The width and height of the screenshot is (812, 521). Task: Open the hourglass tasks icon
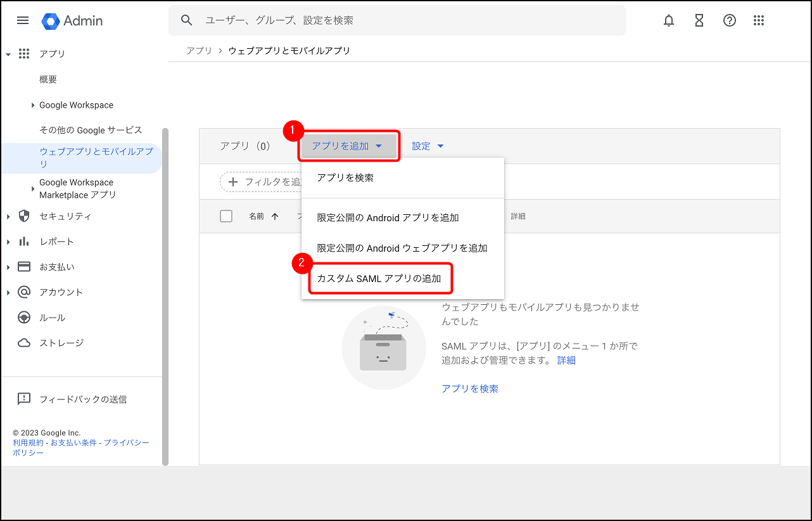(x=699, y=20)
